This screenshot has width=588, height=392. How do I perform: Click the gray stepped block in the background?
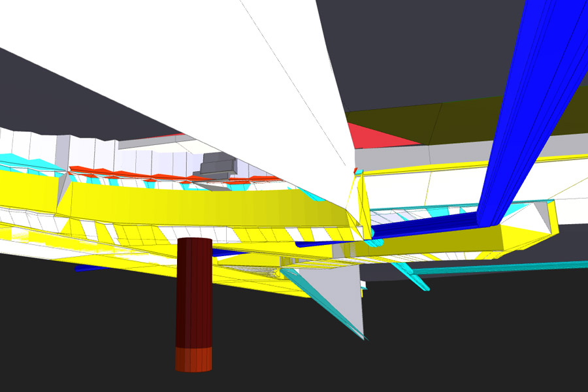[218, 166]
